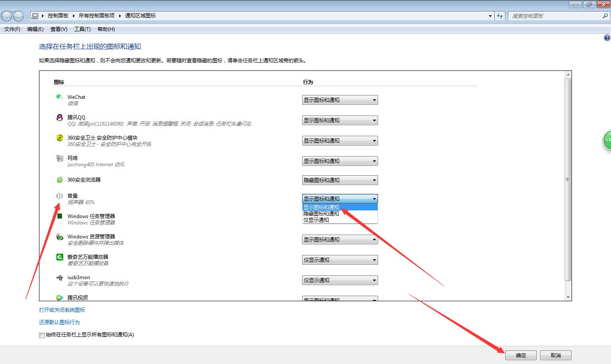
Task: Open Help with the question mark icon
Action: pyautogui.click(x=607, y=38)
